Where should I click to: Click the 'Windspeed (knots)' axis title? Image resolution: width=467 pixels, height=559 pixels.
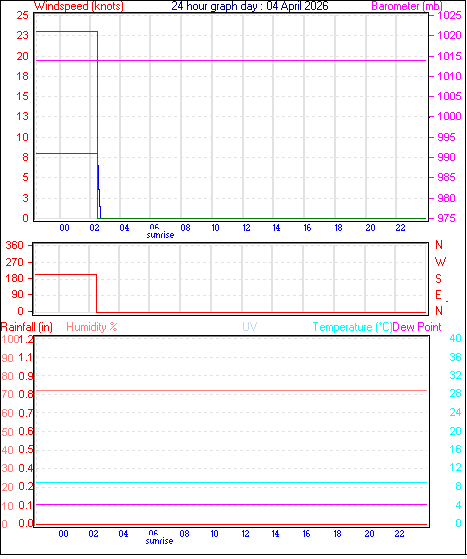[x=79, y=6]
